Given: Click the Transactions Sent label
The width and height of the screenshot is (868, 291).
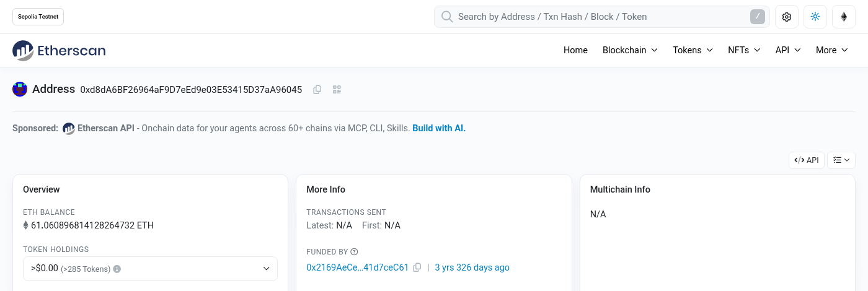Looking at the screenshot, I should [346, 212].
